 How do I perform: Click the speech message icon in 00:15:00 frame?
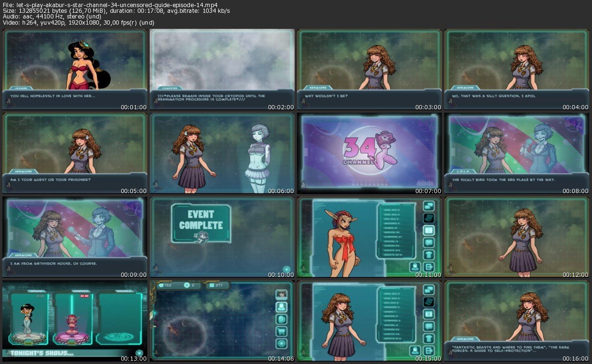click(429, 326)
